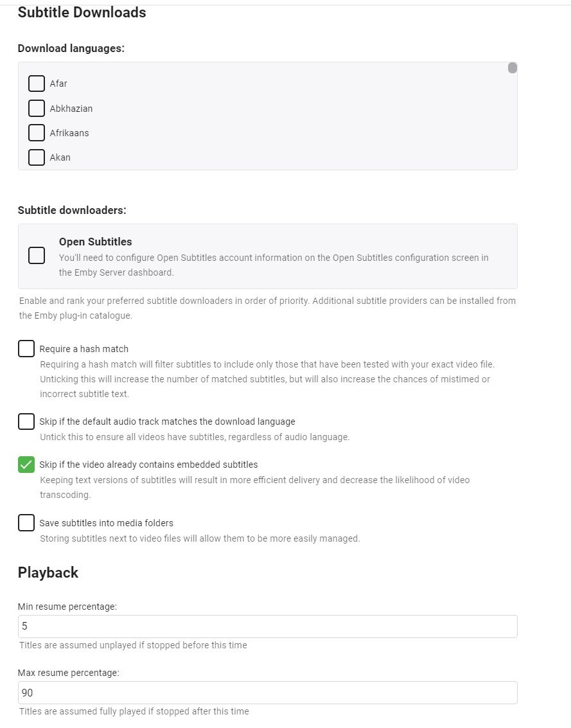This screenshot has height=728, width=571.
Task: Click the Playback section heading
Action: click(48, 573)
